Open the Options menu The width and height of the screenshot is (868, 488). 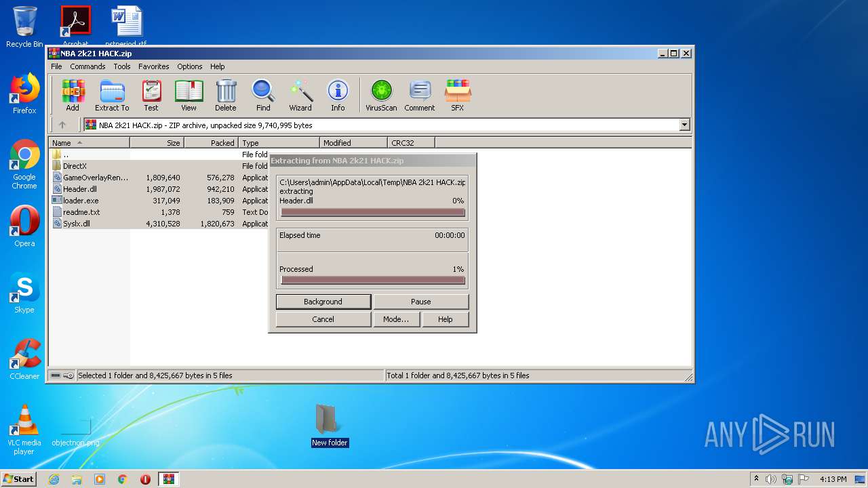(x=190, y=66)
